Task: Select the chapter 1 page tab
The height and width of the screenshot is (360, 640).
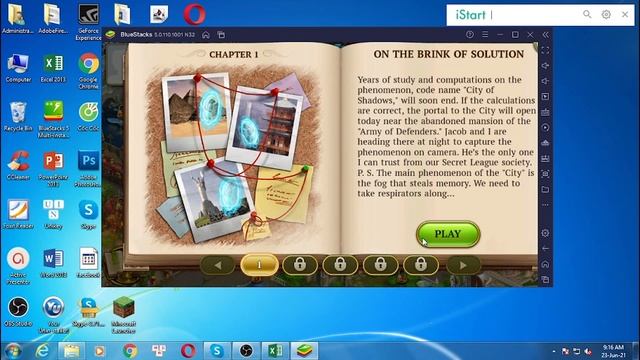Action: click(x=259, y=265)
